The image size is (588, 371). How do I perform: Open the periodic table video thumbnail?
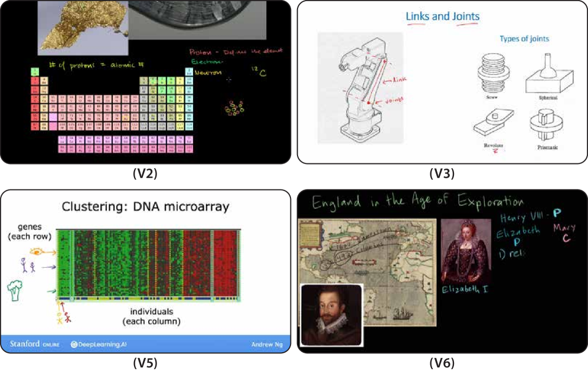point(145,82)
